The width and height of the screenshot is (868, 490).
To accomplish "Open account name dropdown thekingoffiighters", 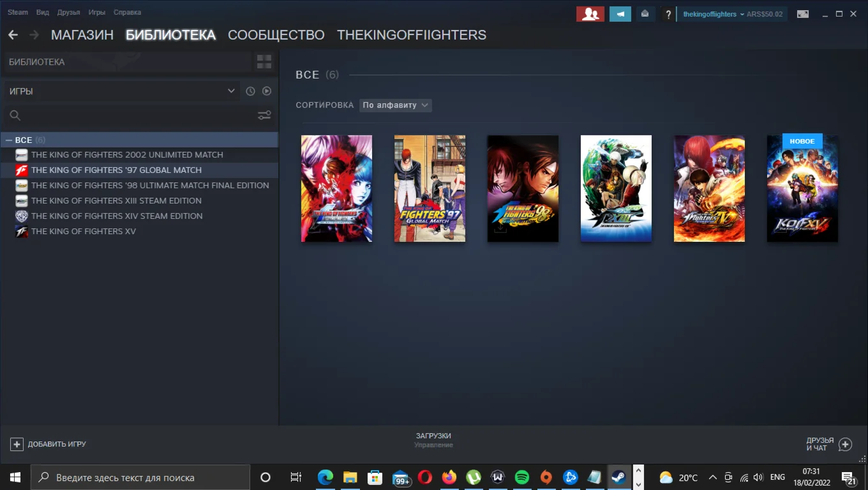I will (x=714, y=14).
